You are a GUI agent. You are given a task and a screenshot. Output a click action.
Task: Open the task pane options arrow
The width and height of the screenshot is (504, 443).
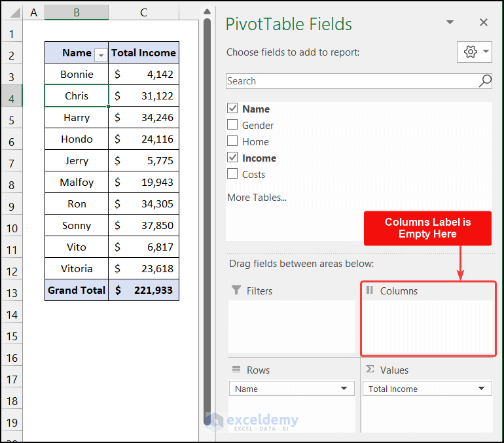pos(450,22)
